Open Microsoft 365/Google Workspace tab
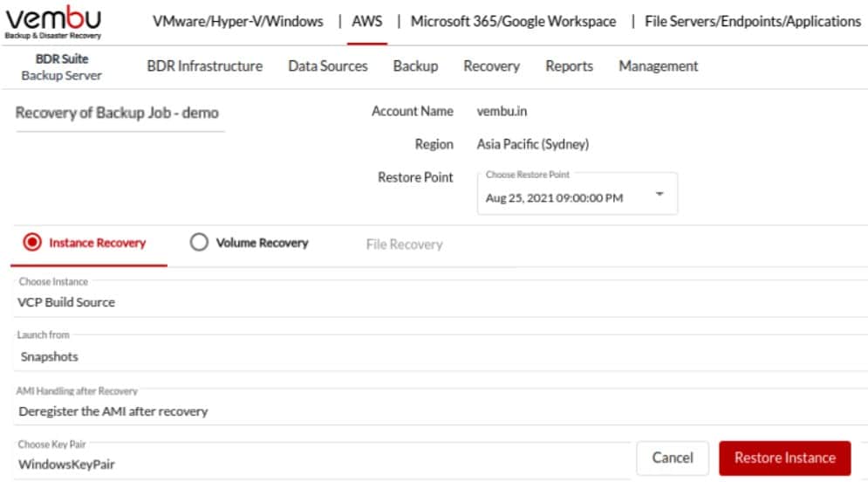This screenshot has width=868, height=482. pos(513,22)
